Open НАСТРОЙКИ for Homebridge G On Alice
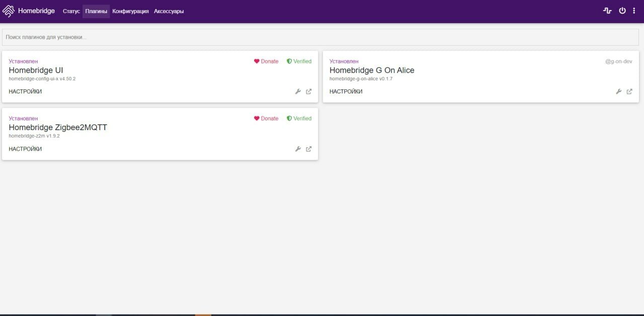The height and width of the screenshot is (316, 644). point(346,91)
